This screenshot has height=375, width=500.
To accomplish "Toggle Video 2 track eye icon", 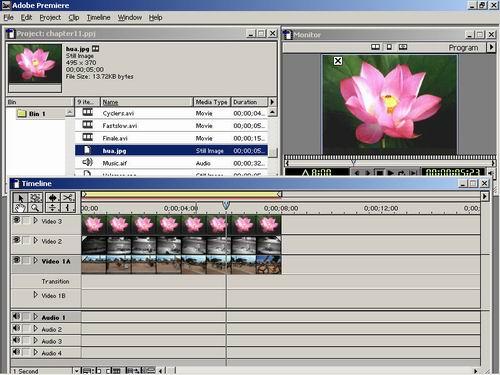I will [17, 240].
